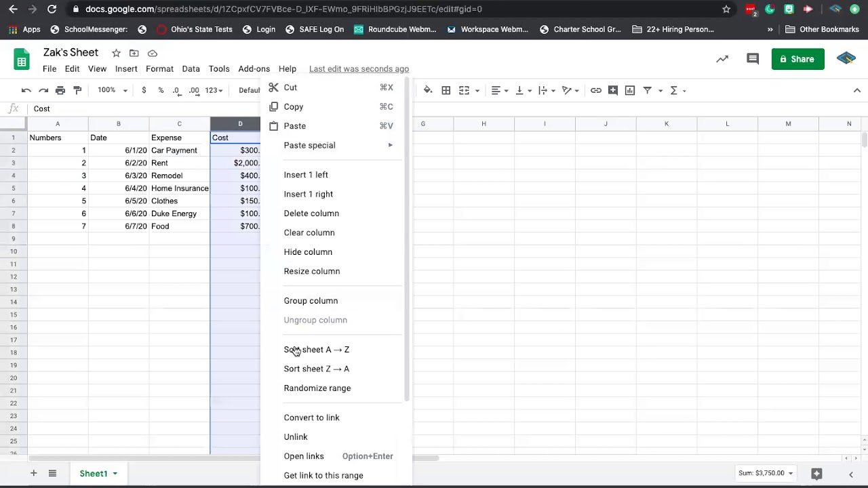Click the Undo arrow in the toolbar
Viewport: 868px width, 488px height.
26,90
